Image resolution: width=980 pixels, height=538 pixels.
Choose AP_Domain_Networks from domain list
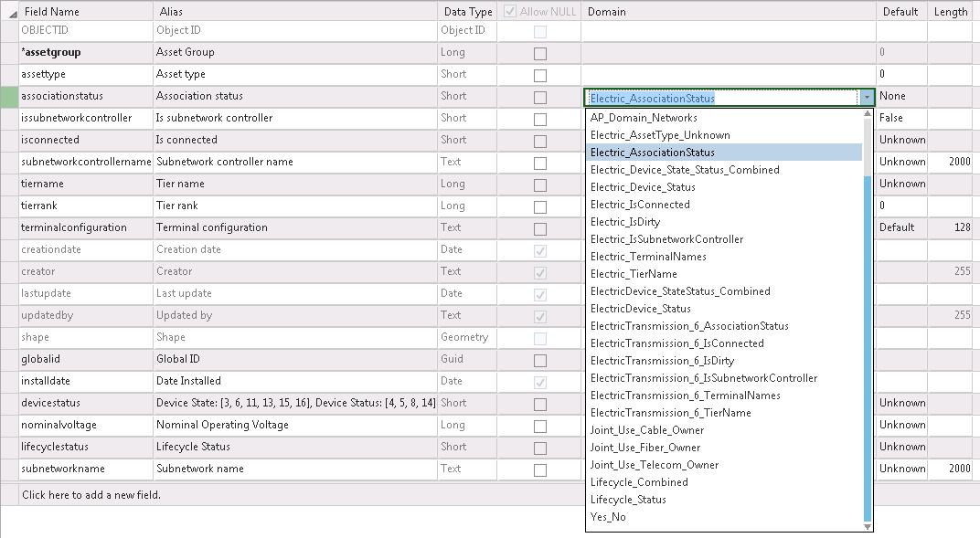[724, 117]
